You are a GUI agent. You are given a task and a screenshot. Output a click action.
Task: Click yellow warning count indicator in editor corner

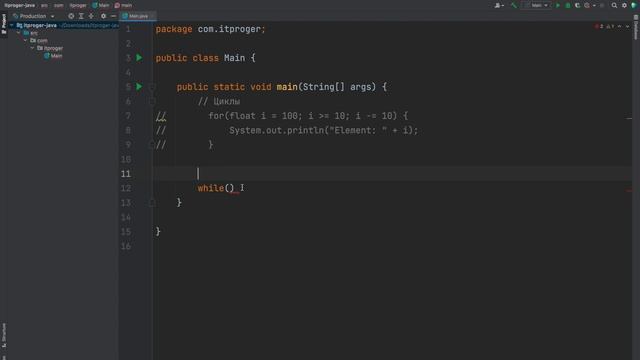click(x=610, y=26)
